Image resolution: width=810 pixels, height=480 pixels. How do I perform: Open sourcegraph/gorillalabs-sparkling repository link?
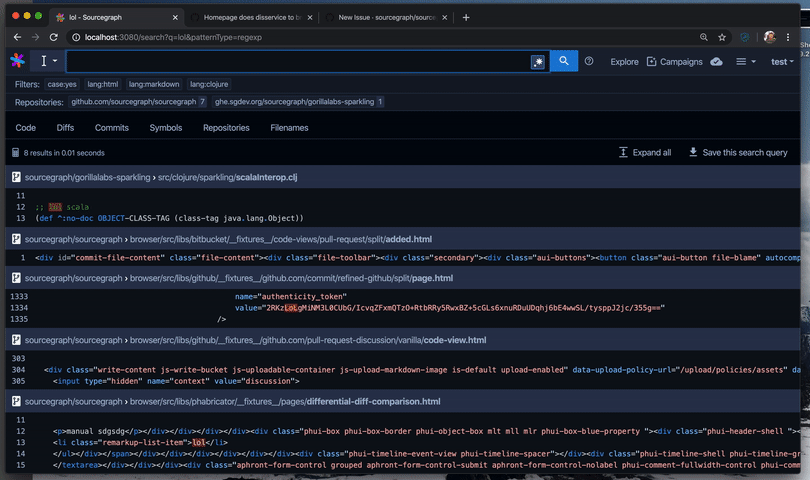pyautogui.click(x=87, y=177)
